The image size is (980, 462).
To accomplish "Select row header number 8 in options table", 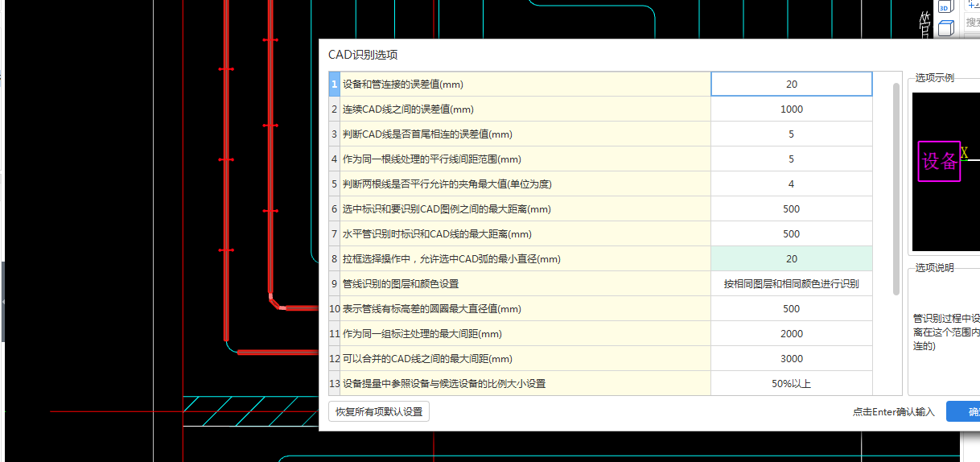I will (x=334, y=259).
